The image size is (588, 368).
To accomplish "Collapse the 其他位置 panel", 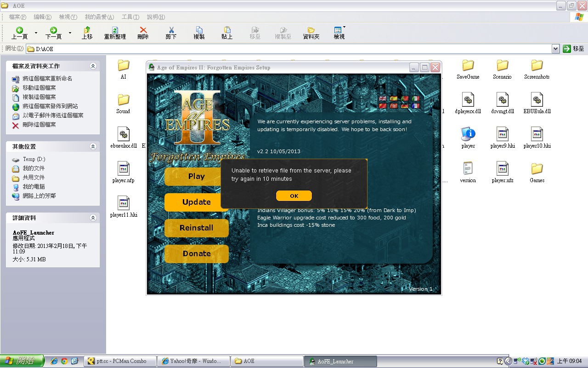I will [93, 146].
